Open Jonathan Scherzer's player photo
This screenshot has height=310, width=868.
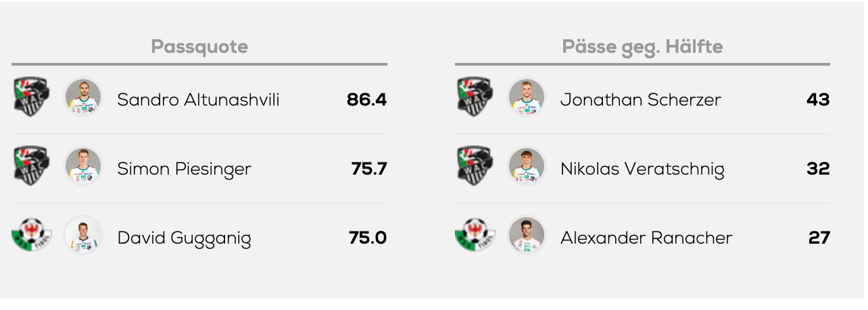527,97
